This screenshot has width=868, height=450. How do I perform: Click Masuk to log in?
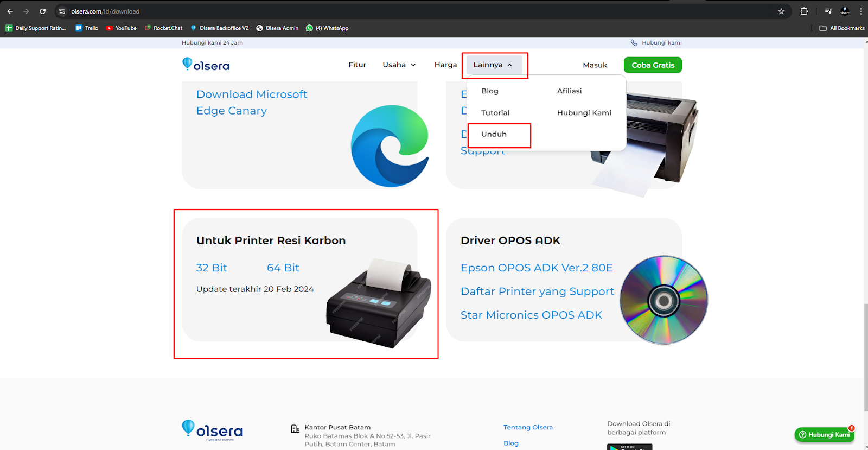pyautogui.click(x=595, y=65)
